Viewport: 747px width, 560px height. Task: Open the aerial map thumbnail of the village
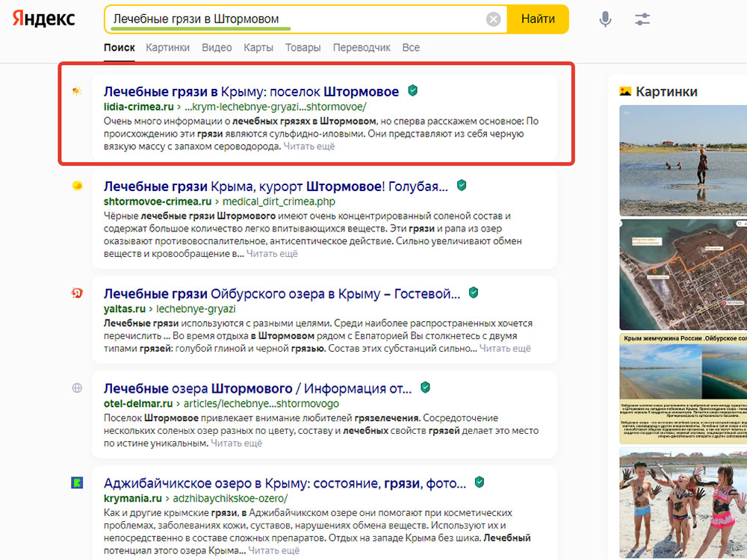coord(684,274)
